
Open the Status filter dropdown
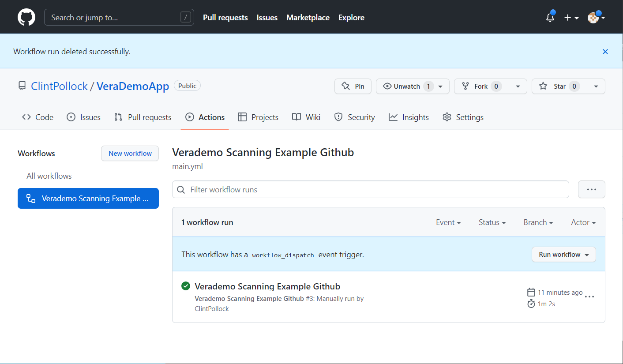click(492, 222)
